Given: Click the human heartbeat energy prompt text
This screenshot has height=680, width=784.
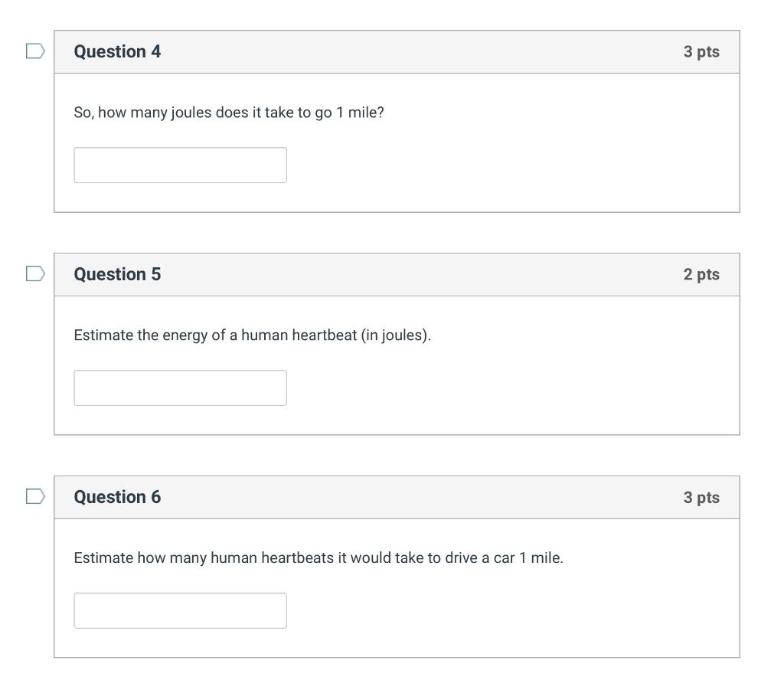Looking at the screenshot, I should (x=252, y=335).
